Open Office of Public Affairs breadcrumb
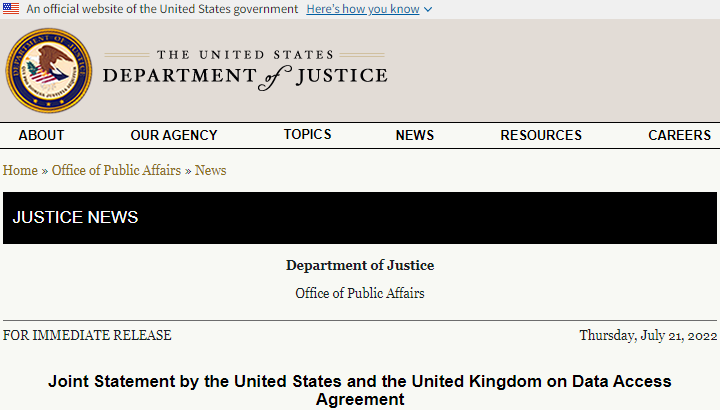The width and height of the screenshot is (720, 410). point(116,170)
